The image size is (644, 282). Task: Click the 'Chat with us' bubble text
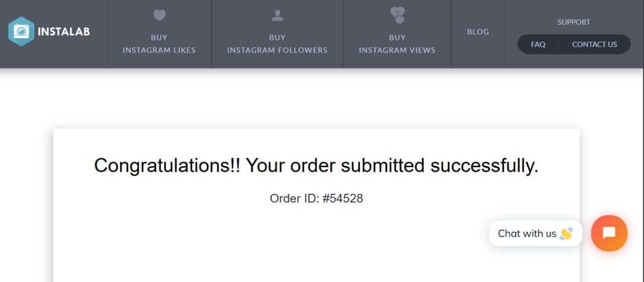tap(527, 234)
